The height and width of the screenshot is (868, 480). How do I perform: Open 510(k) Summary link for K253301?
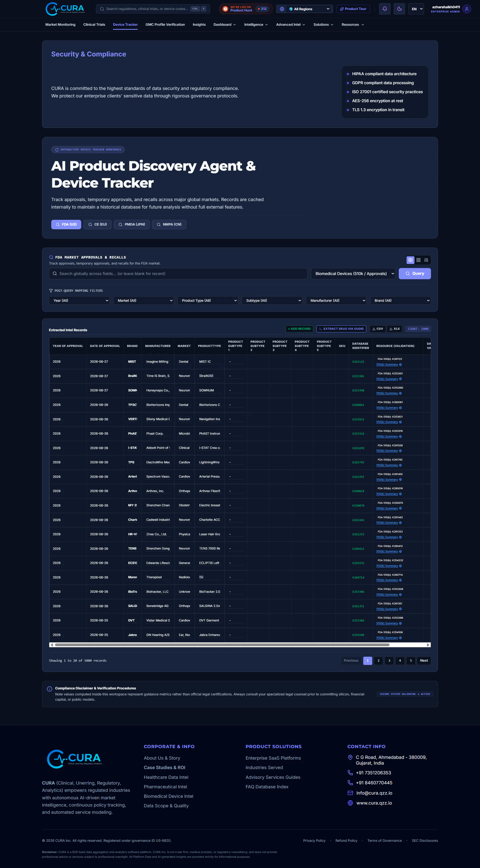(387, 379)
